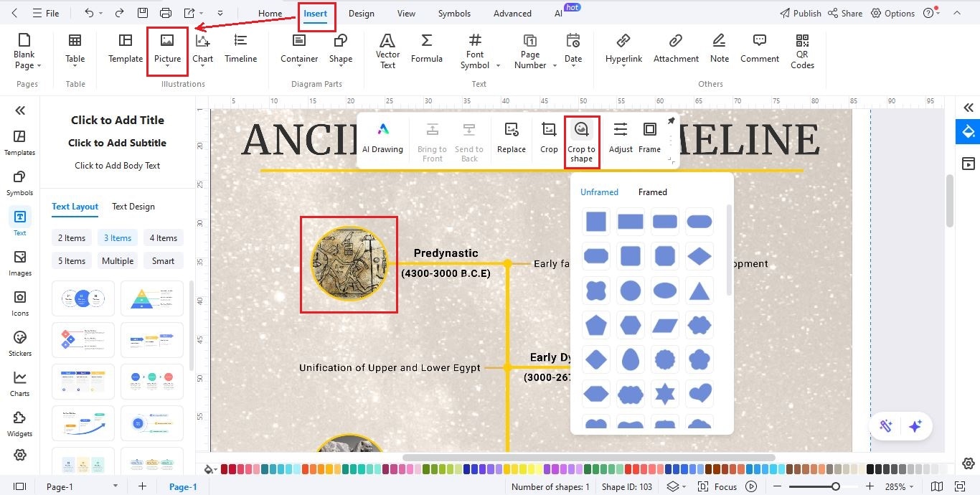980x495 pixels.
Task: Open the Page-1 selector dropdown
Action: 115,486
